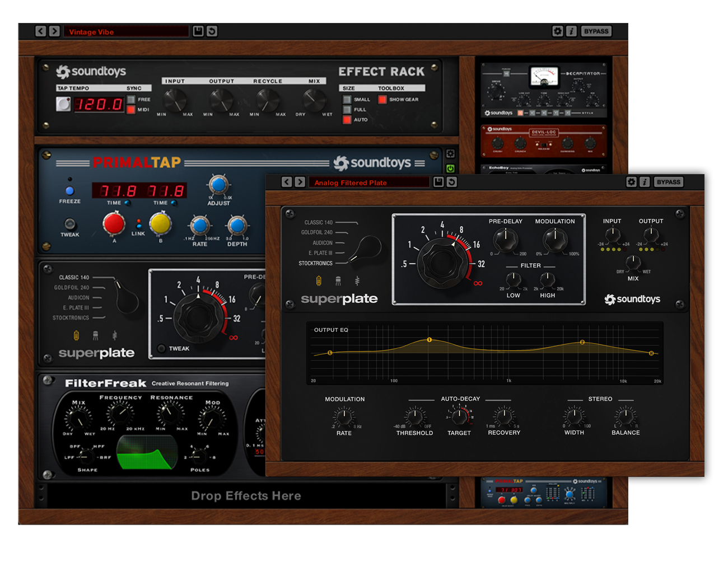728x562 pixels.
Task: Click Output EQ band 1 node
Action: tap(430, 340)
